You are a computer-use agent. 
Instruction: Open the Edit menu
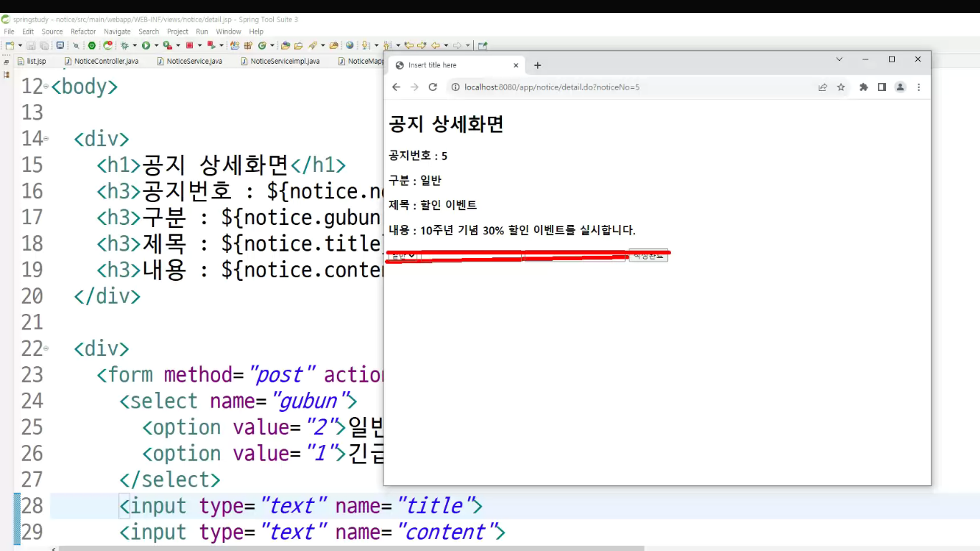(x=28, y=32)
